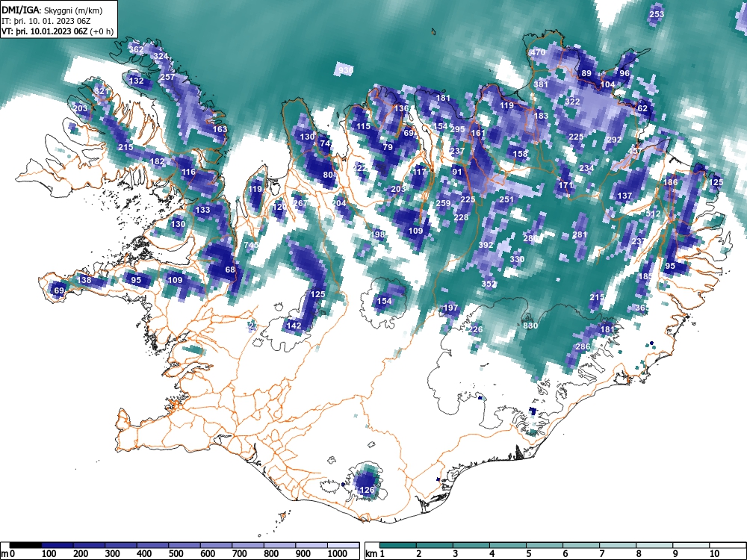Pick the white 10 km legend swatch
This screenshot has height=560, width=747.
click(728, 545)
